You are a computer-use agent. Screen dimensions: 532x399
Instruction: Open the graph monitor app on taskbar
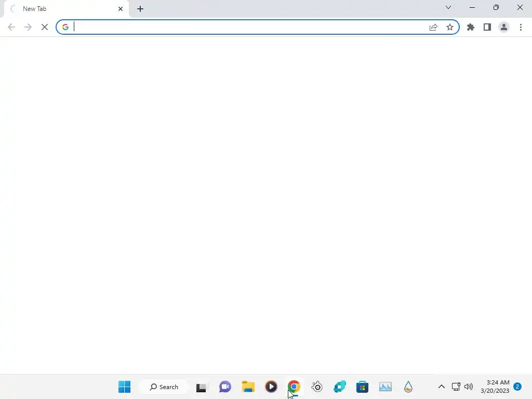click(x=385, y=387)
